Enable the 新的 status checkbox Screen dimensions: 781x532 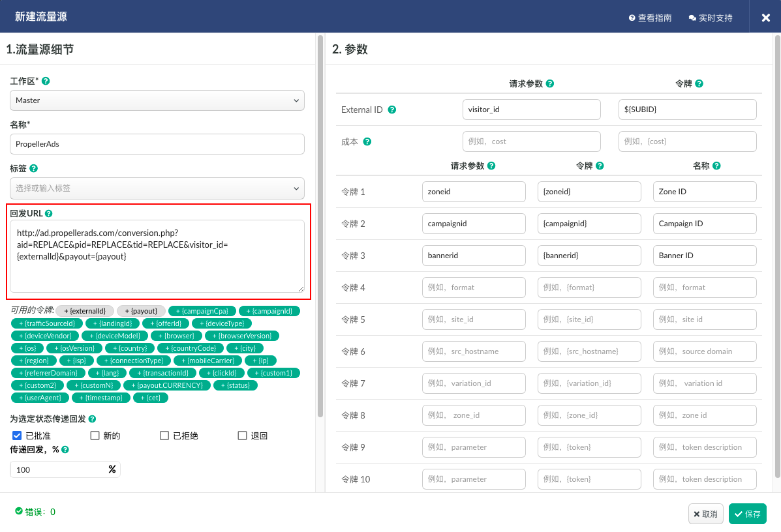click(95, 436)
